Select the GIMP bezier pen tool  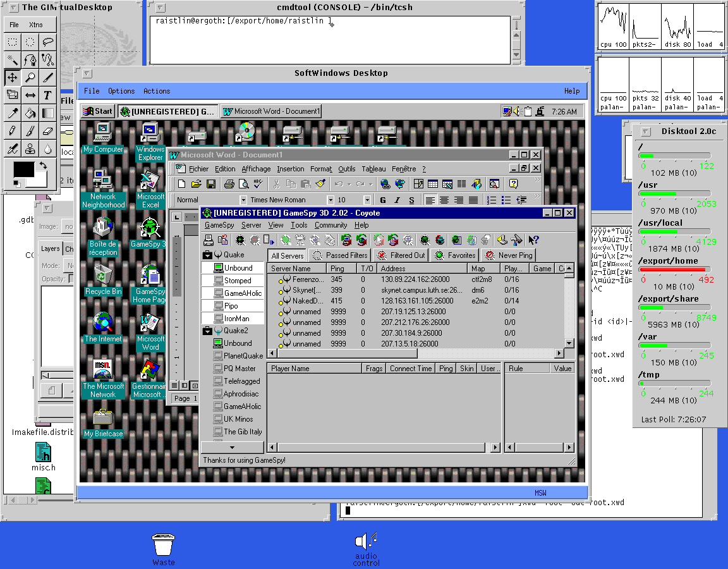point(30,59)
